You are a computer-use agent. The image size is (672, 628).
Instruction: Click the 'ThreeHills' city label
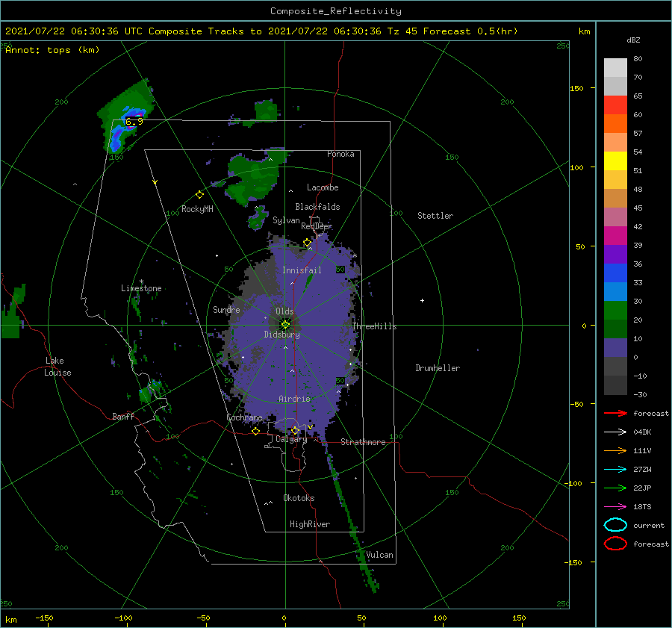[x=375, y=326]
